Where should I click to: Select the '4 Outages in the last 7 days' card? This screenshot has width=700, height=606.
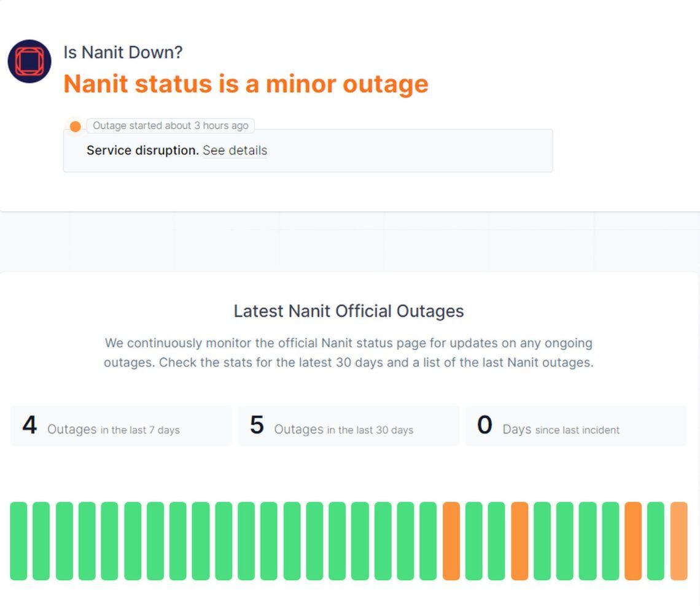pyautogui.click(x=120, y=425)
